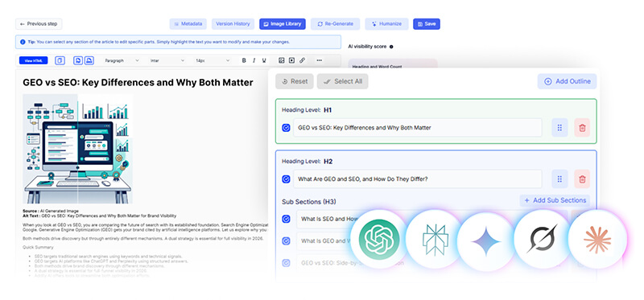Click the first document export icon
This screenshot has height=300, width=644.
(78, 61)
